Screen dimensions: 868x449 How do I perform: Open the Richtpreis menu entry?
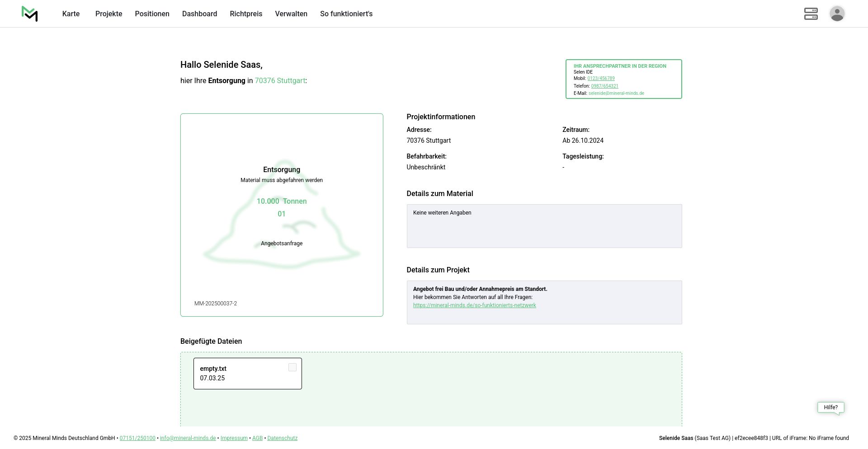tap(246, 14)
